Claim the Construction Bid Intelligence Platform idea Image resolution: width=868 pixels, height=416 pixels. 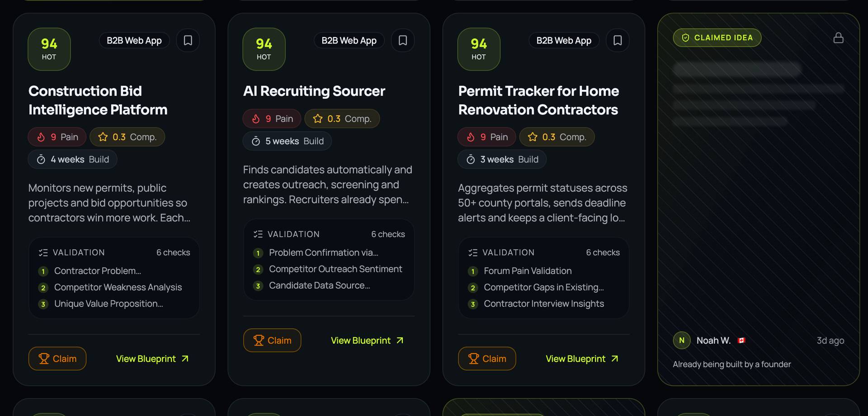57,359
